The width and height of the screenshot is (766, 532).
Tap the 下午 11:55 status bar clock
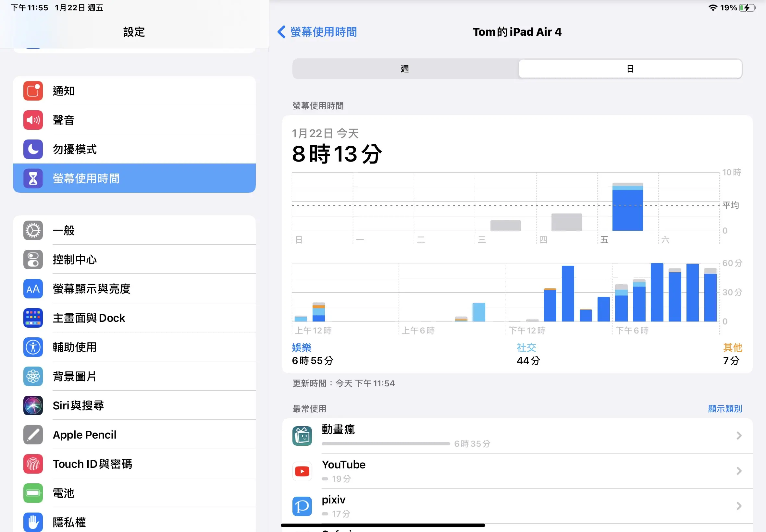(x=29, y=8)
